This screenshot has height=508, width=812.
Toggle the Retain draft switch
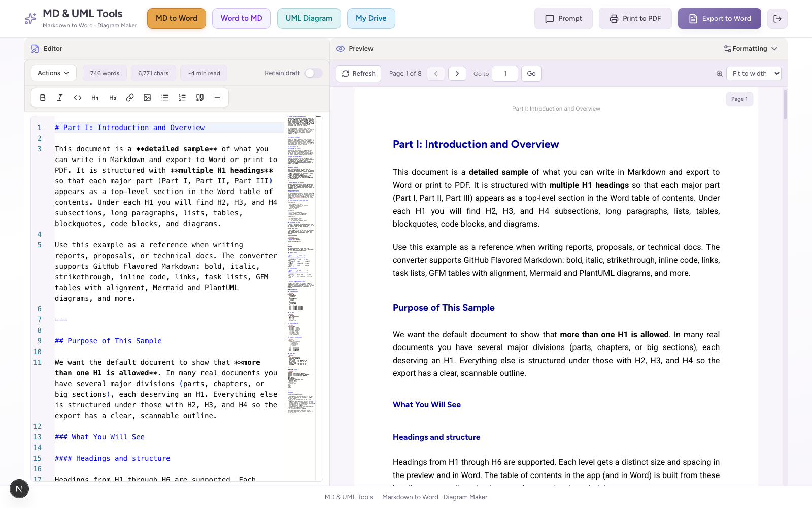click(x=313, y=73)
